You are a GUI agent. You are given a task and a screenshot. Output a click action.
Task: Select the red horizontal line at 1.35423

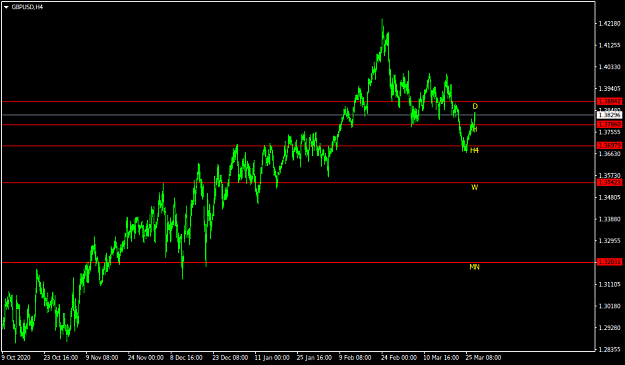[x=299, y=182]
